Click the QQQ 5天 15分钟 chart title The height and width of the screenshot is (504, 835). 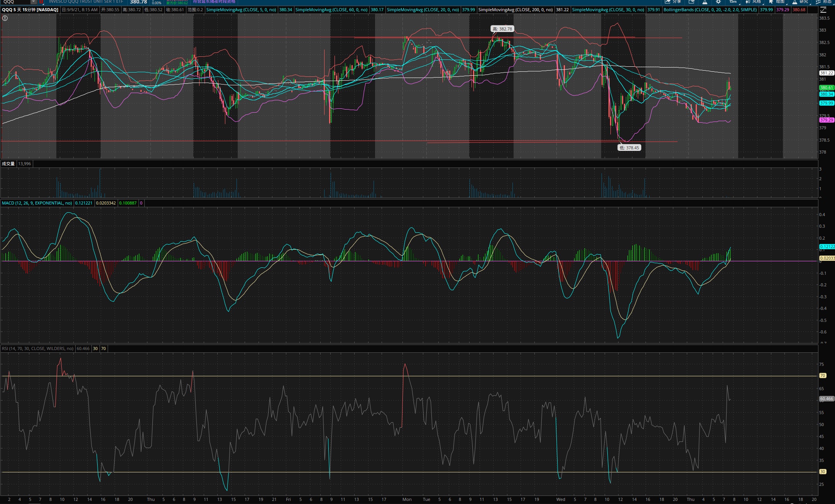coord(30,10)
